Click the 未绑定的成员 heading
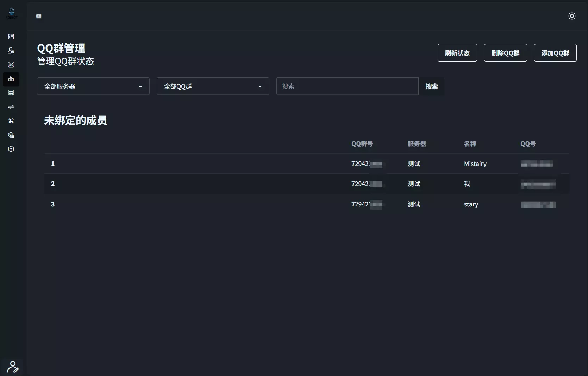The height and width of the screenshot is (376, 588). click(75, 120)
